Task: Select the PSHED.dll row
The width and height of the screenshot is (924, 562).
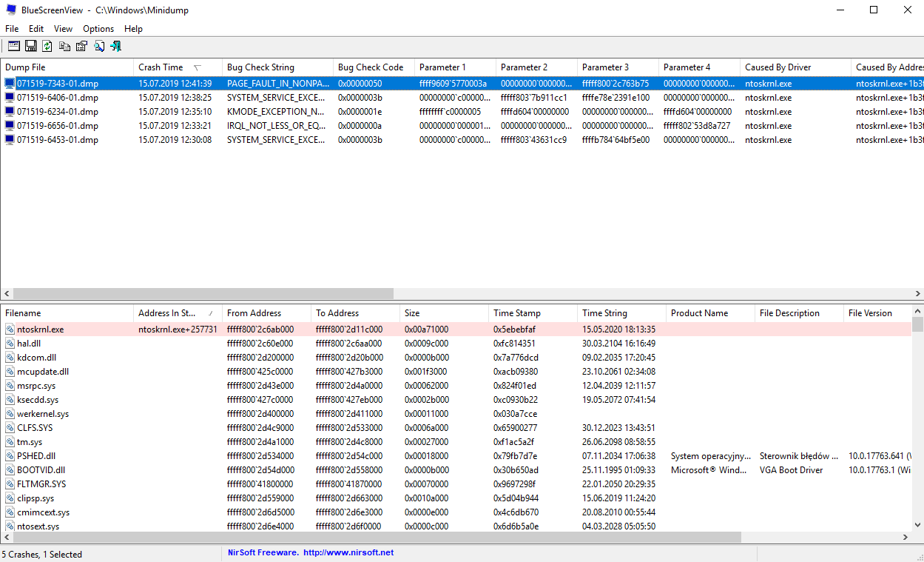Action: click(x=456, y=456)
